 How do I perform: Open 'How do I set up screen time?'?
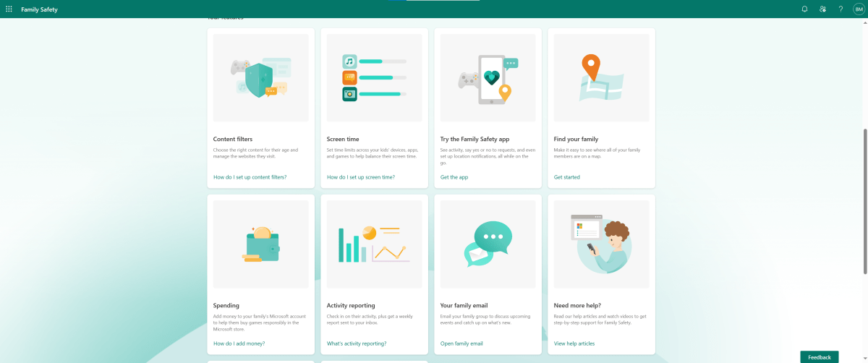coord(361,177)
